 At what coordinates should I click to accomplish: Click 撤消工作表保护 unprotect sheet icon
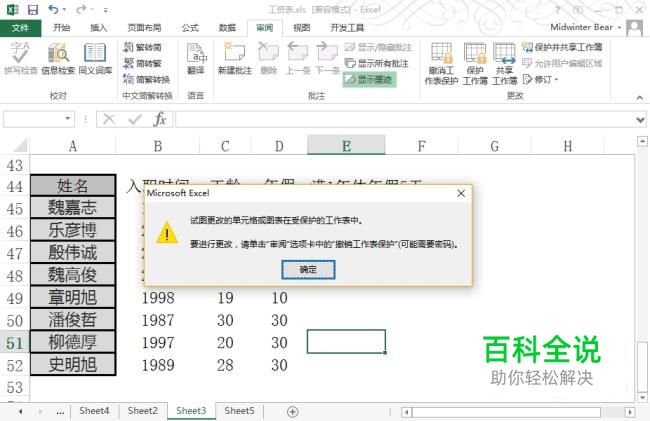[x=441, y=63]
